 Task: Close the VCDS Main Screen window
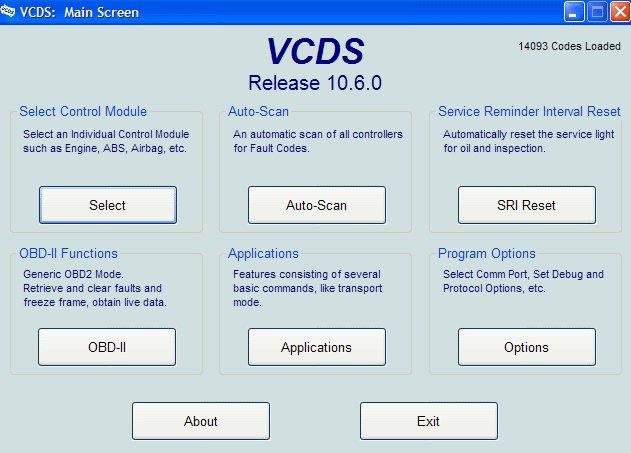pyautogui.click(x=620, y=12)
